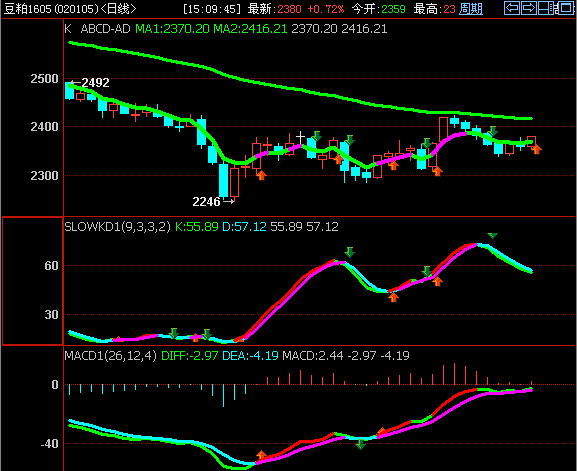Select the MACD1(26,12,4) indicator label
The height and width of the screenshot is (471, 577).
pos(110,355)
